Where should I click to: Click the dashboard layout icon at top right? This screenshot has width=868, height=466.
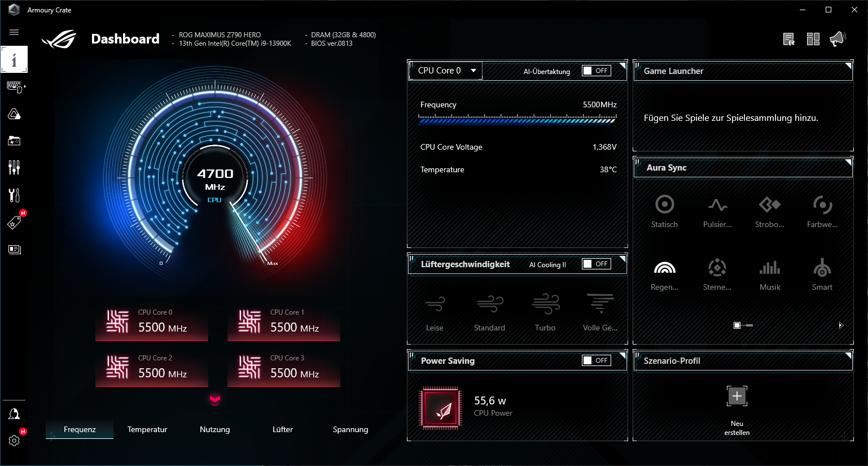(813, 39)
